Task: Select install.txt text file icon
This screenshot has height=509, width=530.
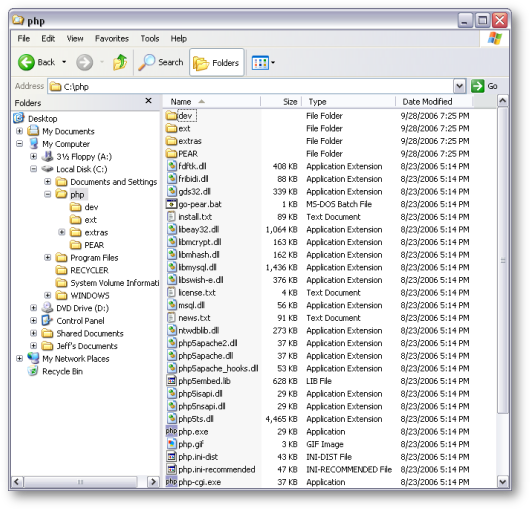Action: point(172,217)
